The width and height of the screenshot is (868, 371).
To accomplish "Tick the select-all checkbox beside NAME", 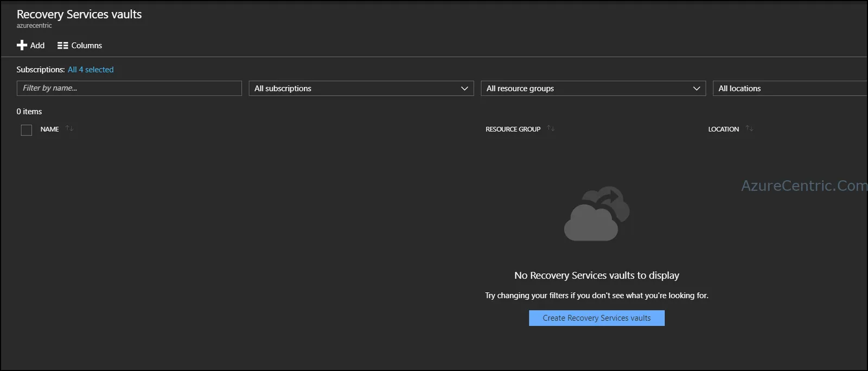I will [27, 130].
